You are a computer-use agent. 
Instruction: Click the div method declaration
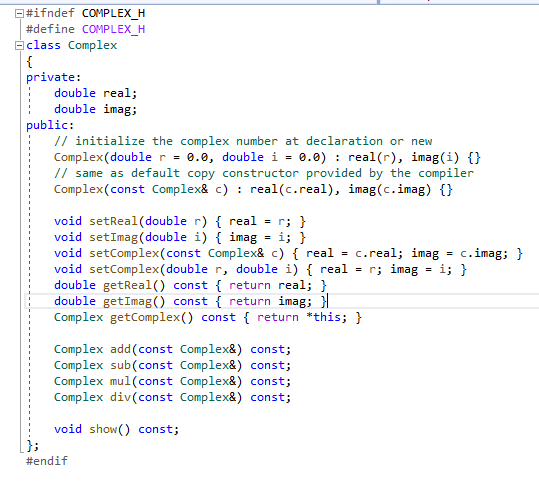point(173,397)
